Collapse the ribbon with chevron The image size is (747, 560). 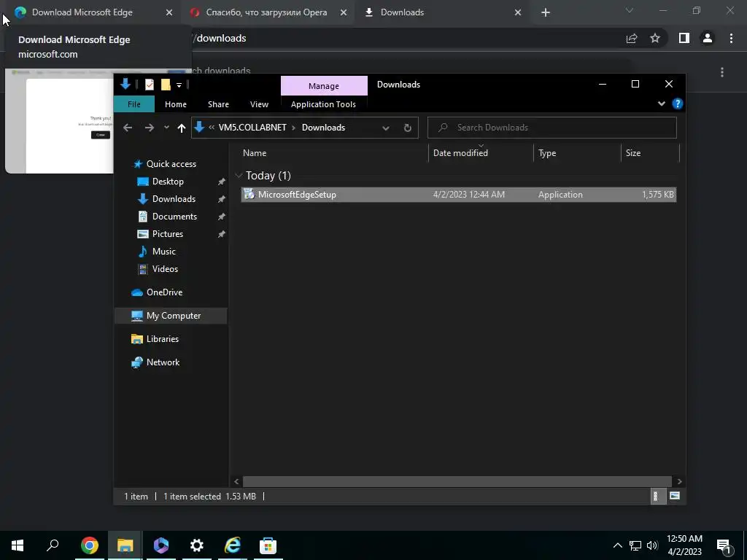(x=661, y=104)
